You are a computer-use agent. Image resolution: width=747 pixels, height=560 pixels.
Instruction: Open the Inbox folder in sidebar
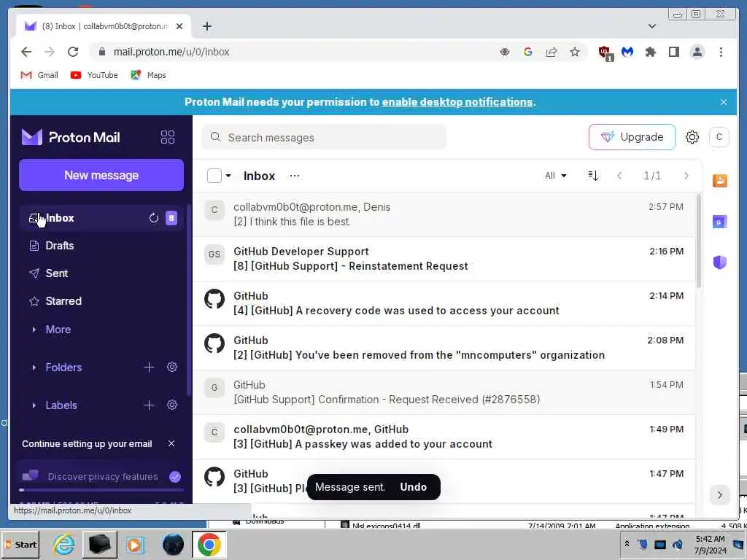point(101,218)
